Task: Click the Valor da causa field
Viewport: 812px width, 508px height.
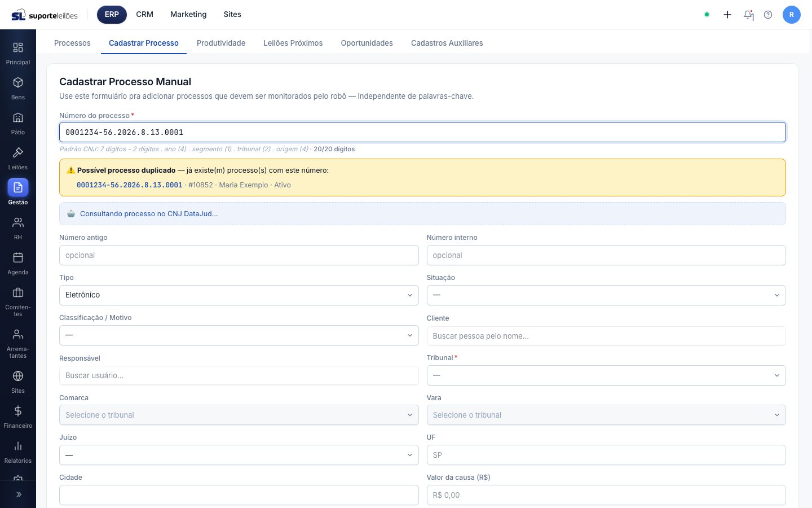Action: (x=606, y=495)
